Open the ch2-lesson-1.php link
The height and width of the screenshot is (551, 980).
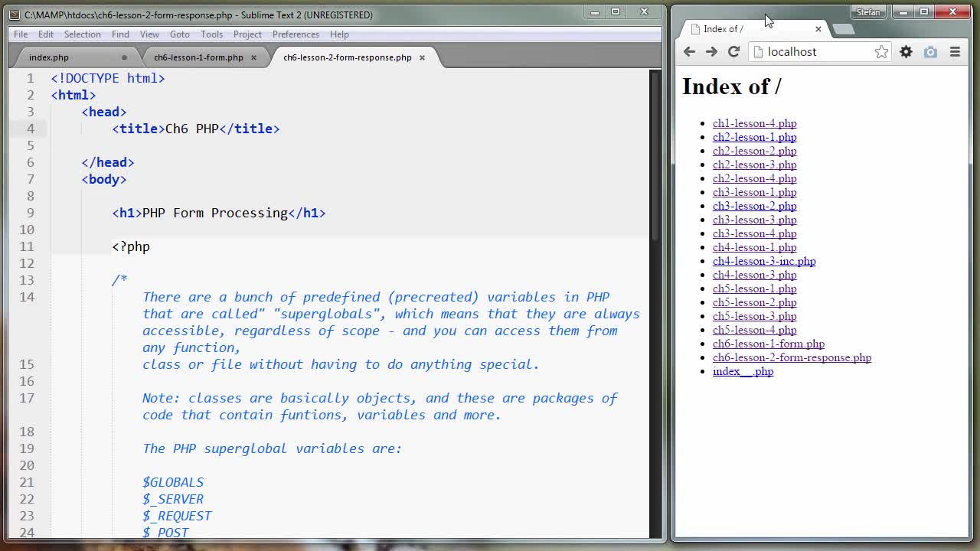pyautogui.click(x=754, y=137)
